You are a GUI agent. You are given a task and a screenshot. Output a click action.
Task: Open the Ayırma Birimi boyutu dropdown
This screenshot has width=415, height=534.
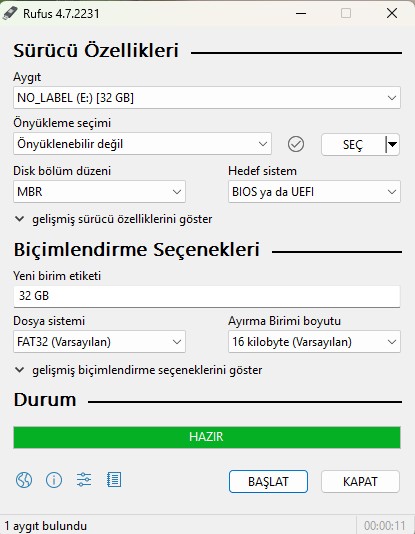[314, 342]
